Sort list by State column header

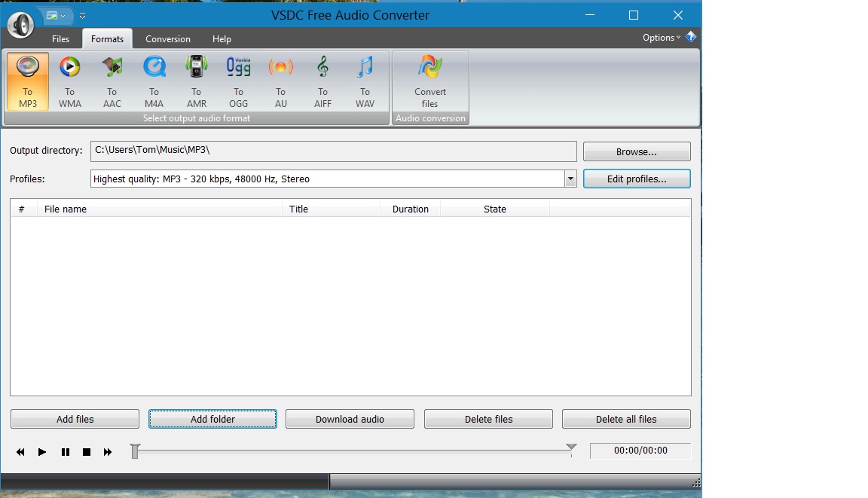(x=495, y=209)
